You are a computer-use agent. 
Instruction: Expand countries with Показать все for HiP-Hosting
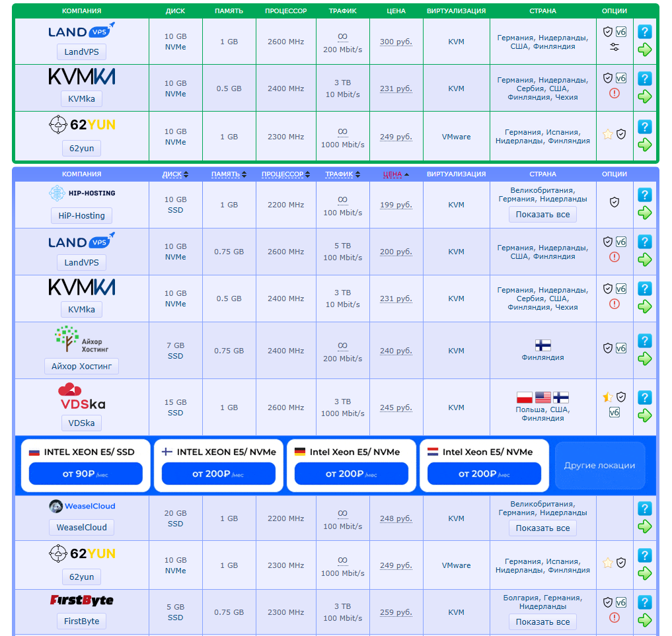coord(542,215)
